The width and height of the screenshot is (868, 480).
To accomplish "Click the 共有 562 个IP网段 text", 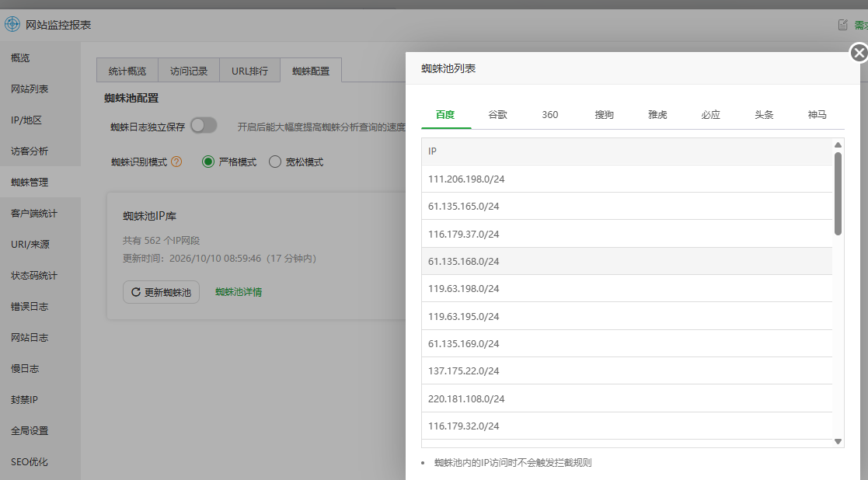I will pos(161,241).
